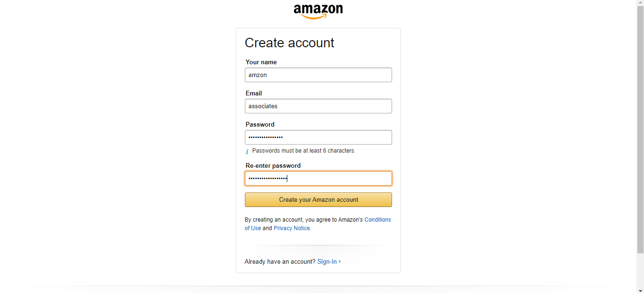
Task: Select the Sign-In link
Action: (327, 261)
